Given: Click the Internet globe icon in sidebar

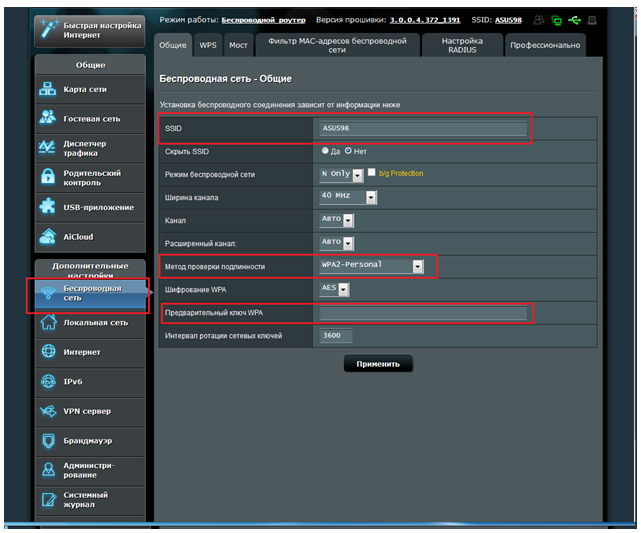Looking at the screenshot, I should pos(49,352).
